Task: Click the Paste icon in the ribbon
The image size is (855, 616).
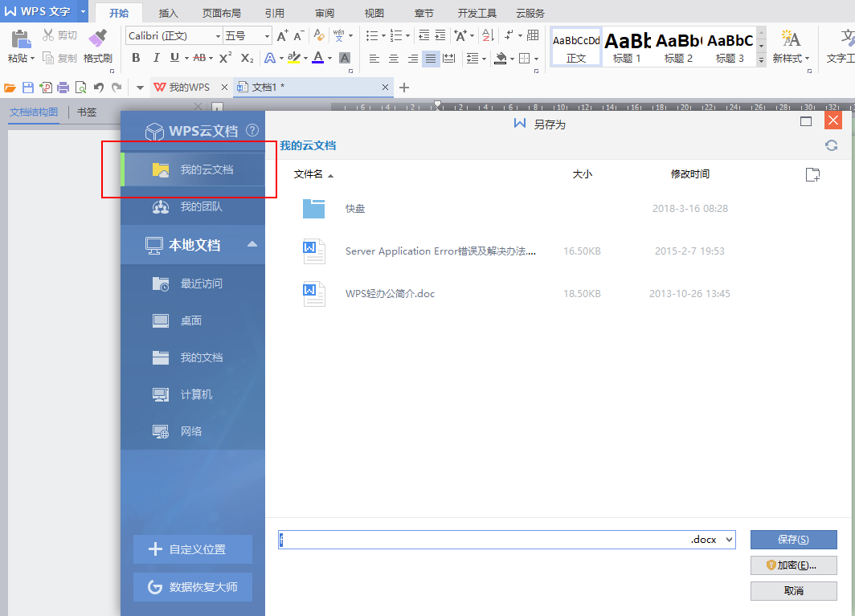Action: click(x=21, y=40)
